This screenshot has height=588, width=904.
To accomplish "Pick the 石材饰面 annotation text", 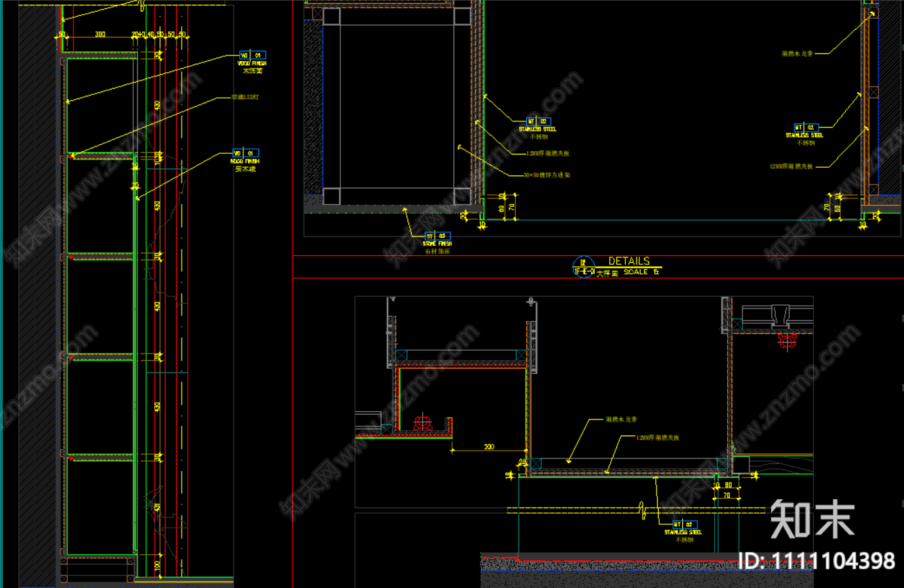I will click(437, 252).
